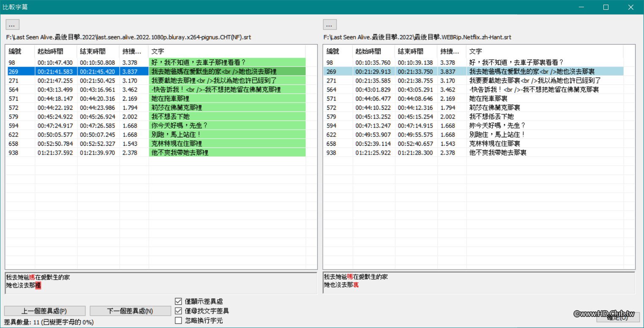This screenshot has height=328, width=644.
Task: Click the end time 01:21:28.300
Action: [415, 153]
